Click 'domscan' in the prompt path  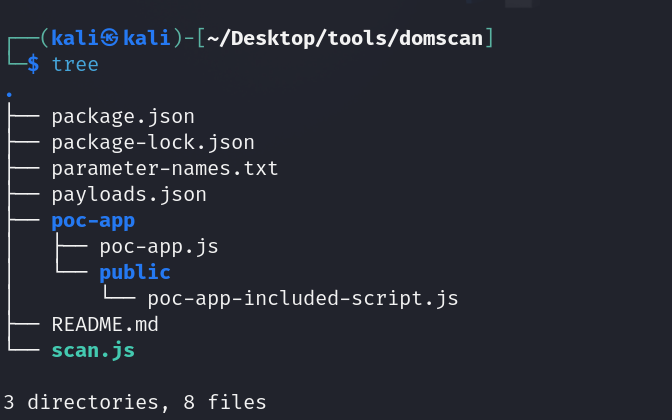point(444,39)
